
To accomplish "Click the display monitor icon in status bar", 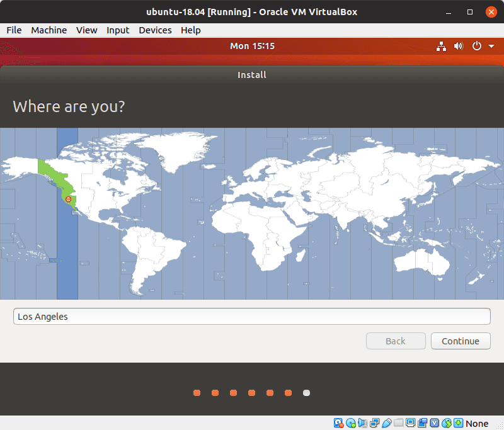I will coord(411,422).
